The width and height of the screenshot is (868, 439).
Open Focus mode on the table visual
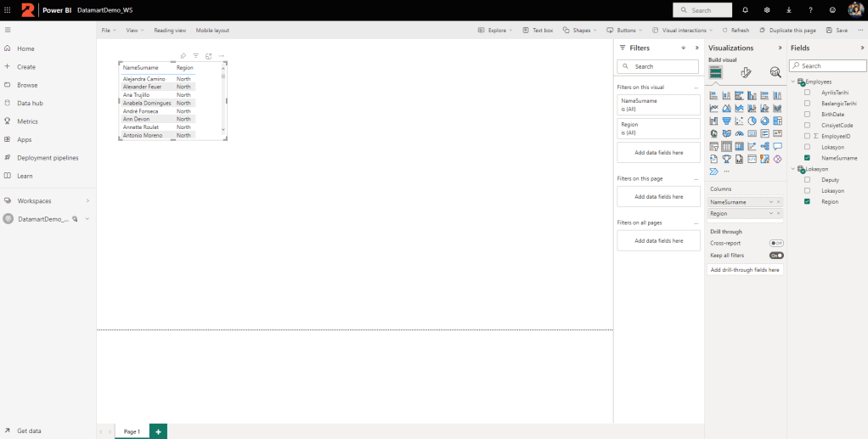click(208, 56)
